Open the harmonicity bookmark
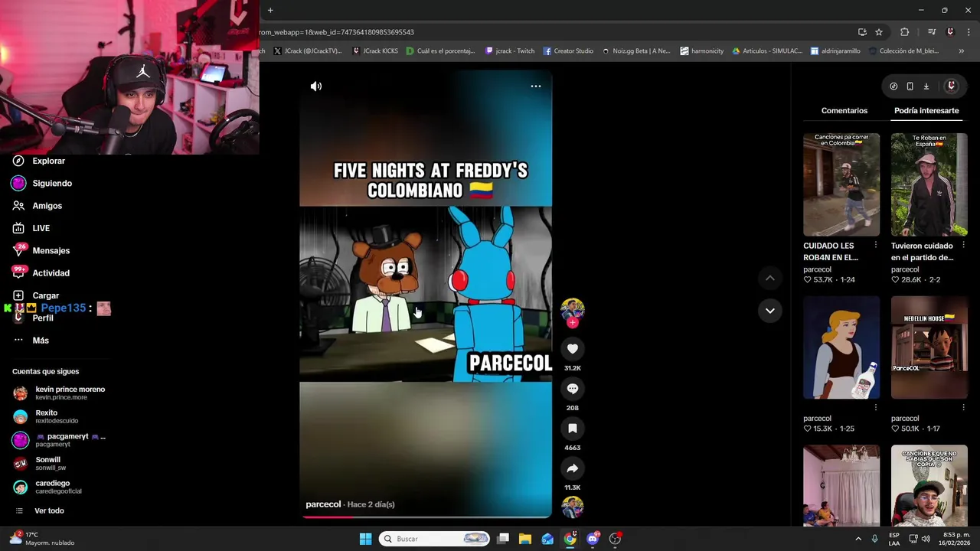Image resolution: width=980 pixels, height=551 pixels. (701, 51)
